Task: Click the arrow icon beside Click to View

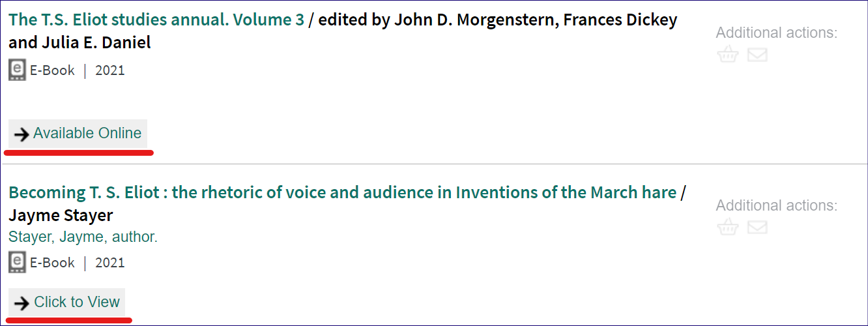Action: [22, 303]
